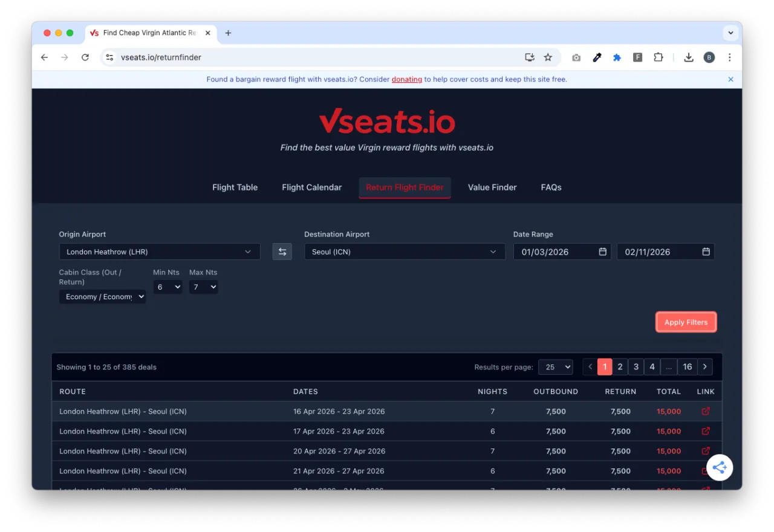Open Cabin Class Economy / Economy dropdown

pos(102,297)
